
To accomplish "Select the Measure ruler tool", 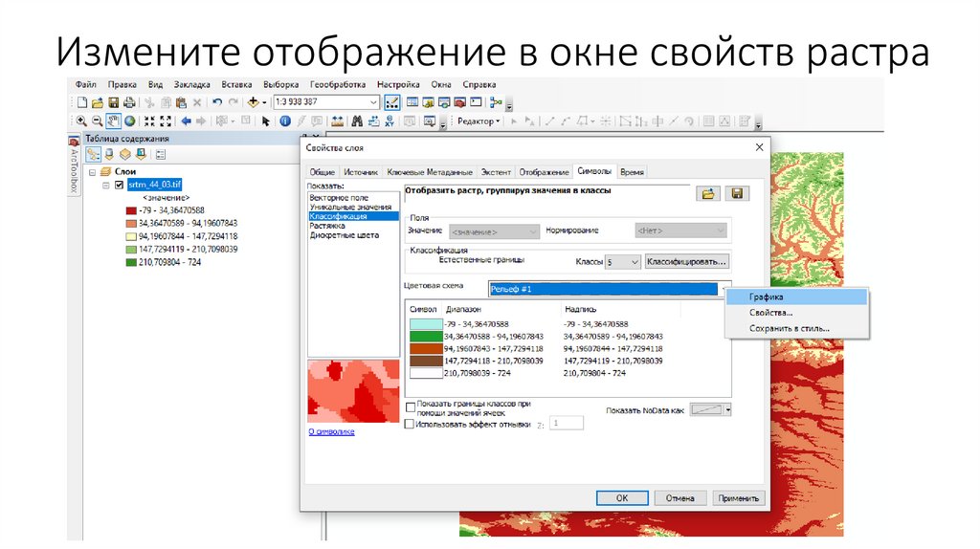I will click(x=337, y=121).
